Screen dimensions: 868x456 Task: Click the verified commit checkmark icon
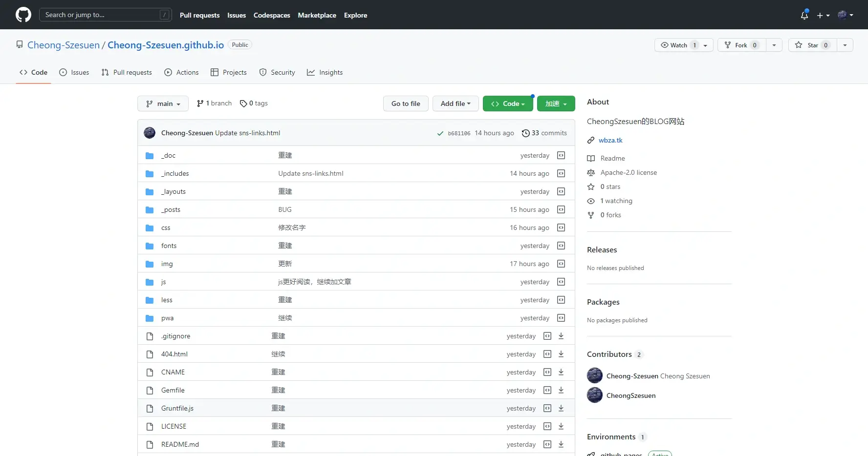click(x=440, y=133)
